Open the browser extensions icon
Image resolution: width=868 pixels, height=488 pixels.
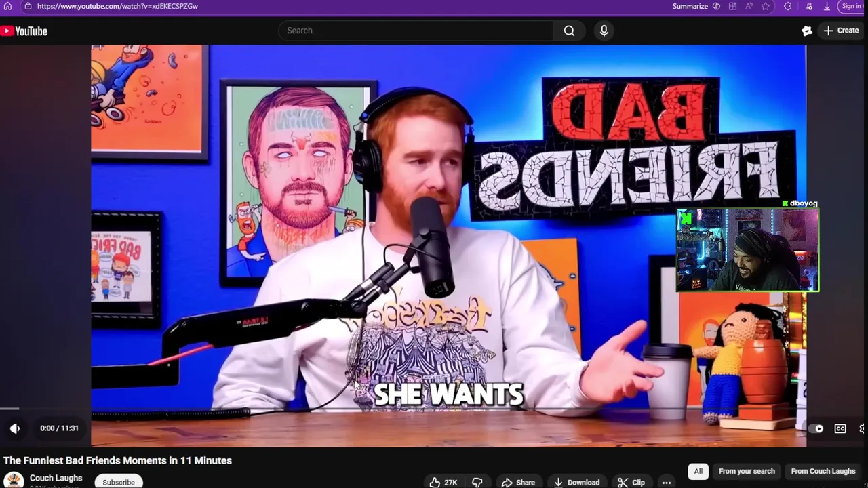click(787, 6)
